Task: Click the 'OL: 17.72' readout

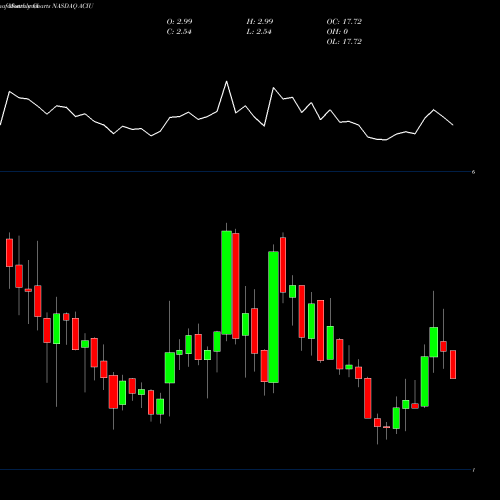Action: (x=344, y=42)
